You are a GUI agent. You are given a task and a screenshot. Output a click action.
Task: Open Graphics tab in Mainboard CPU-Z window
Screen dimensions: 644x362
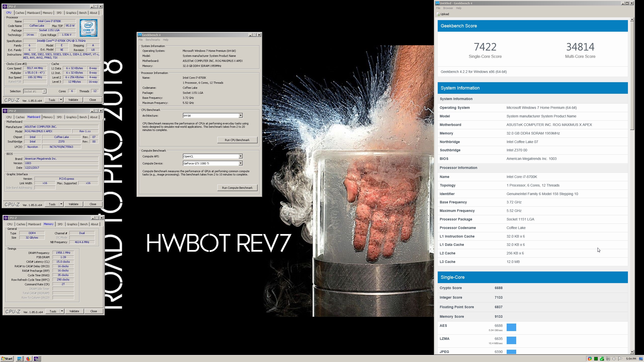pyautogui.click(x=71, y=117)
